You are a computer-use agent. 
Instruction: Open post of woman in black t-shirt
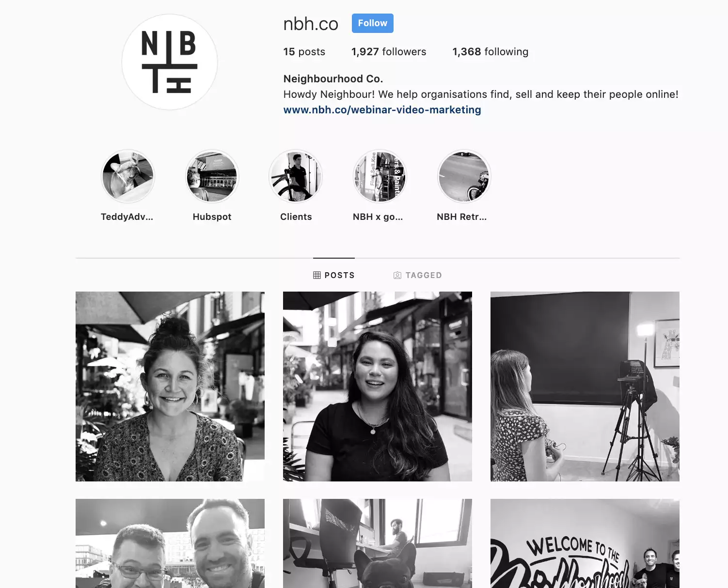(378, 387)
